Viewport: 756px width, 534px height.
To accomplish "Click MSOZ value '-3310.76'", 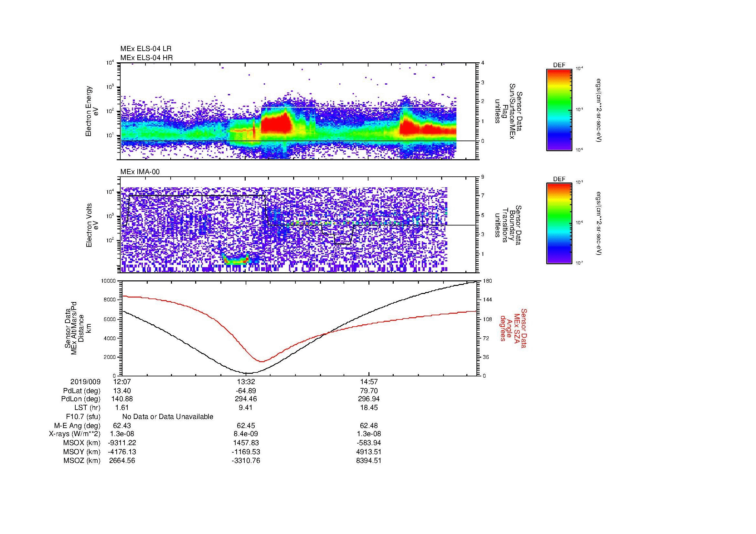I will tap(246, 461).
